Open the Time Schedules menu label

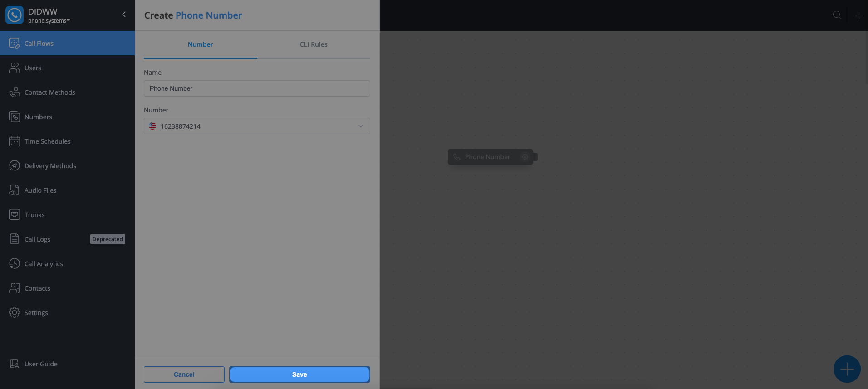[48, 141]
